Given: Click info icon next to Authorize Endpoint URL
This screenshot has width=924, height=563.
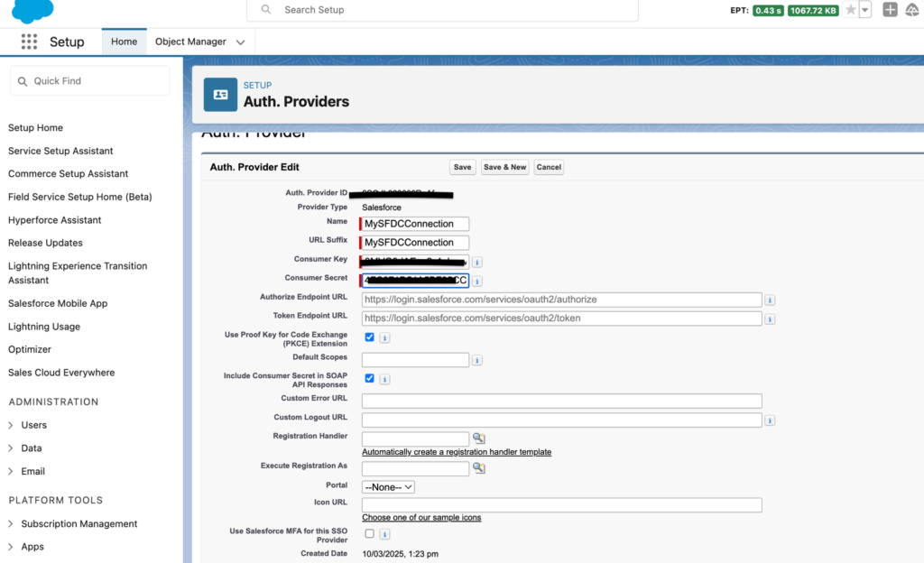Looking at the screenshot, I should coord(770,300).
